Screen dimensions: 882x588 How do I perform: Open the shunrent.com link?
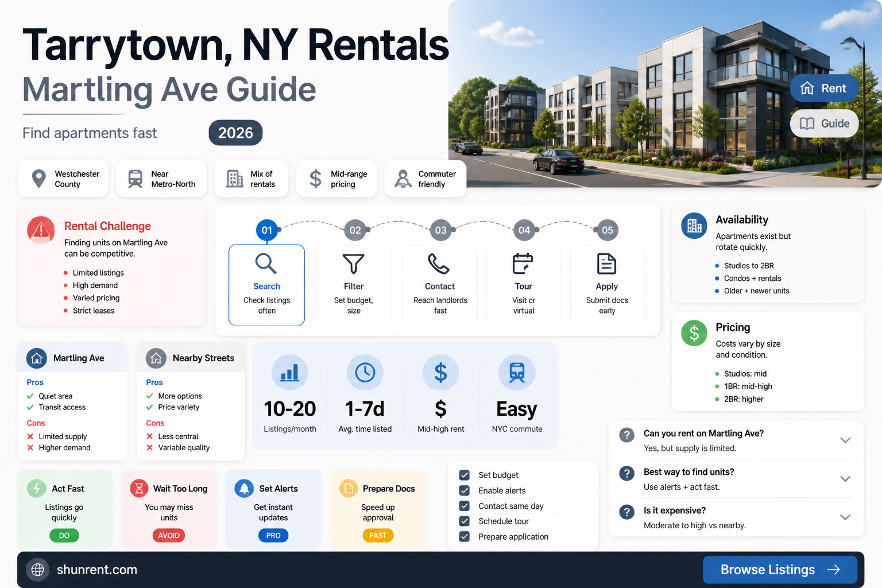(97, 570)
